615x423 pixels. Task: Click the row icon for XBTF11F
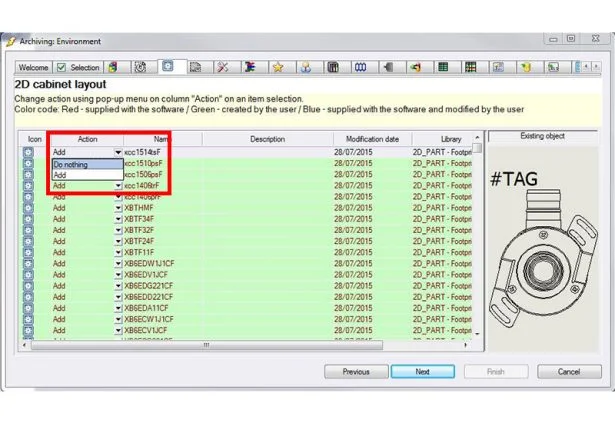coord(28,252)
